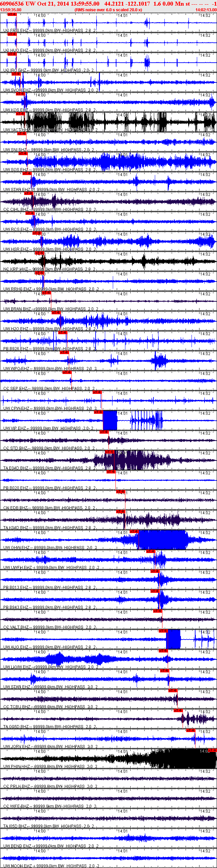Select the UW.RCS.EHZ station label
This screenshot has height=868, width=217.
(x=50, y=229)
